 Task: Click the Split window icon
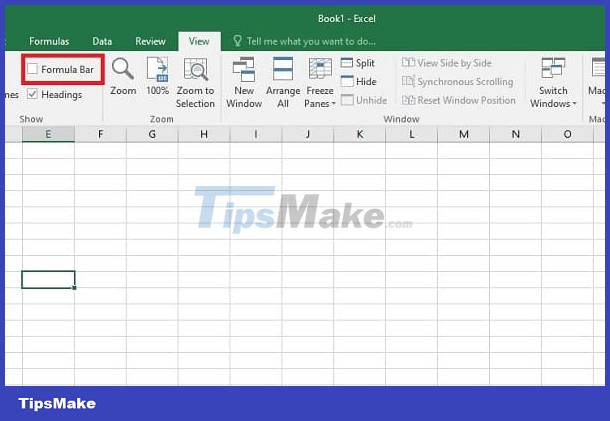tap(347, 63)
